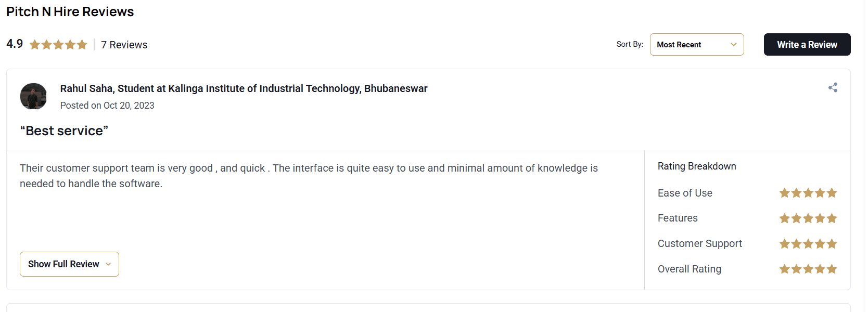Viewport: 868px width, 312px height.
Task: Click the Overall Rating stars
Action: pyautogui.click(x=808, y=269)
